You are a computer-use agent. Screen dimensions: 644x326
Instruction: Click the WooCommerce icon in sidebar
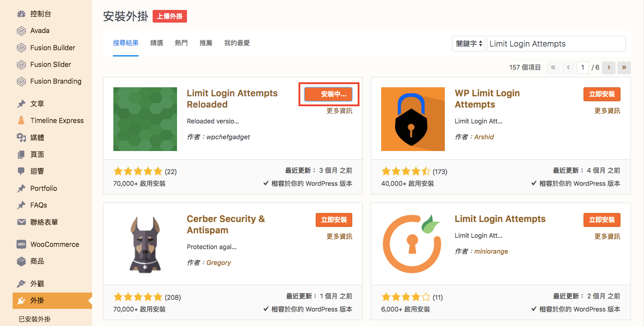coord(21,244)
